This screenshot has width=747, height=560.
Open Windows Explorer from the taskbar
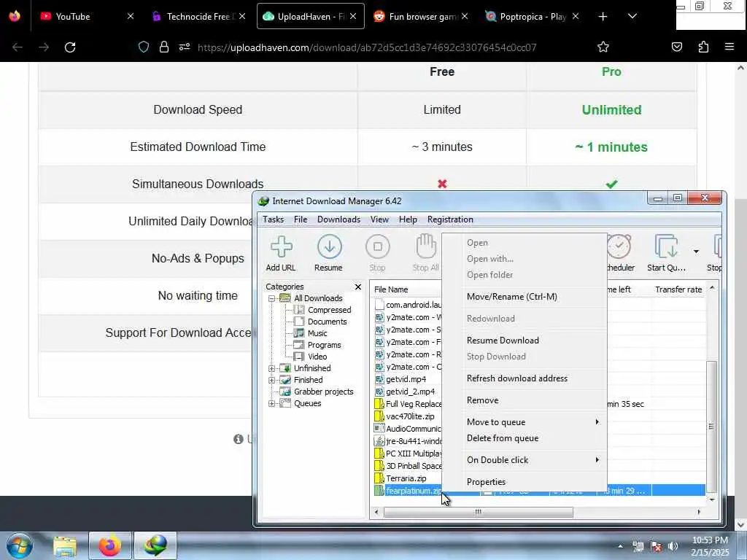64,546
